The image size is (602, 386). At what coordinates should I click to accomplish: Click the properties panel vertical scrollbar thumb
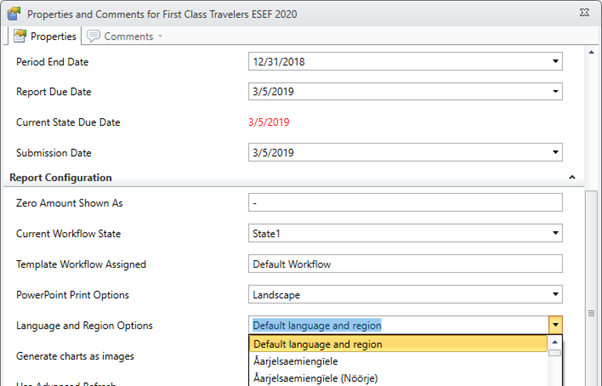point(591,288)
